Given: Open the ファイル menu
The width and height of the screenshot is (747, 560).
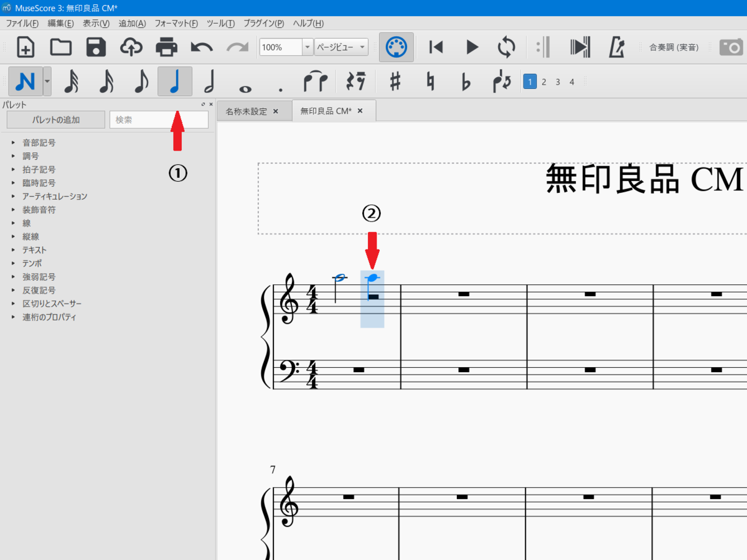Looking at the screenshot, I should [22, 24].
